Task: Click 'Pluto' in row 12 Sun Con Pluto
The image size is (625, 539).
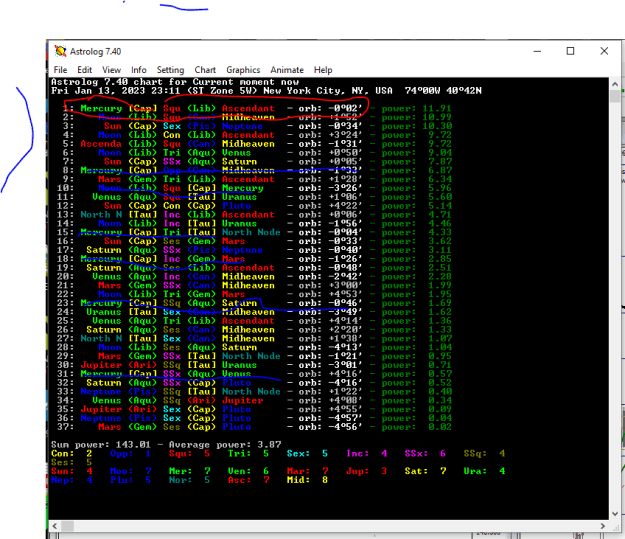Action: [236, 206]
